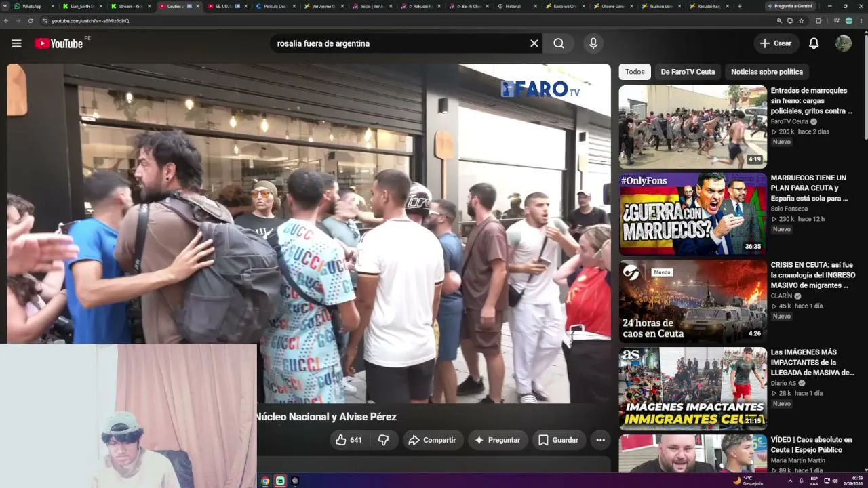Visit the FaroTV Ceuta channel name
The height and width of the screenshot is (488, 868).
click(x=789, y=121)
